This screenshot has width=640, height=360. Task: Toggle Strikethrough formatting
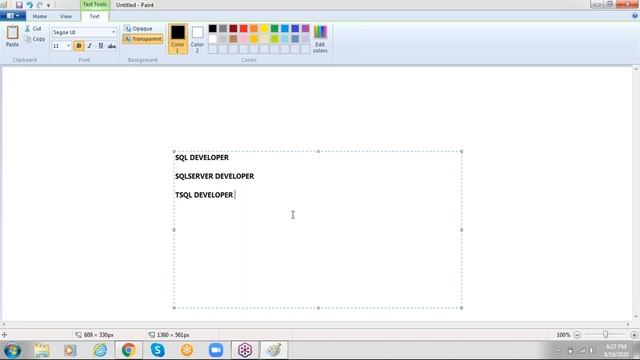tap(112, 46)
